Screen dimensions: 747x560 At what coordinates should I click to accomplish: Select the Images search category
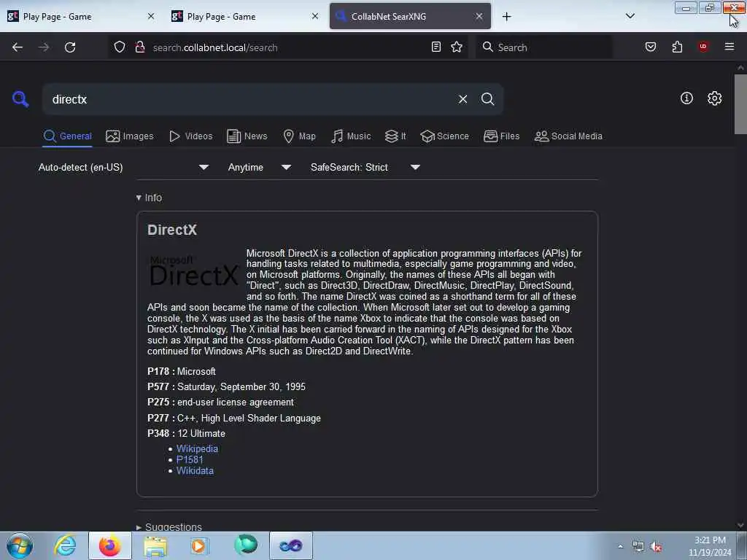click(130, 136)
